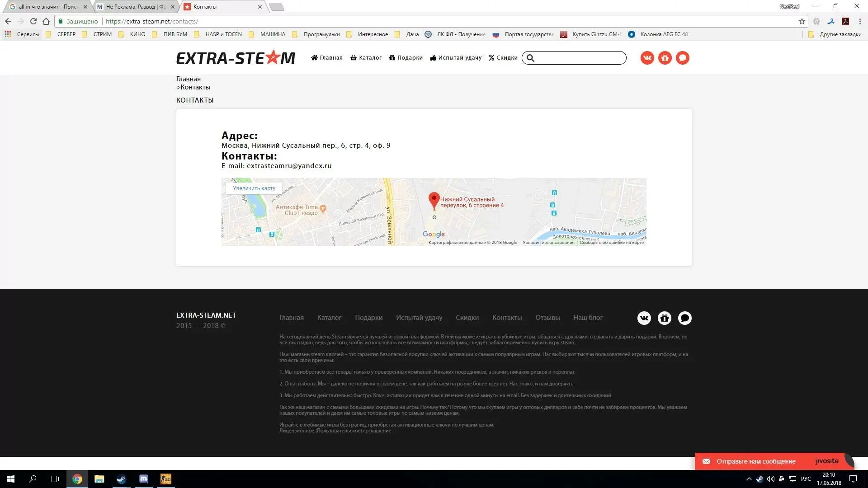The image size is (868, 488).
Task: Click the volume icon in the system tray
Action: point(770,479)
